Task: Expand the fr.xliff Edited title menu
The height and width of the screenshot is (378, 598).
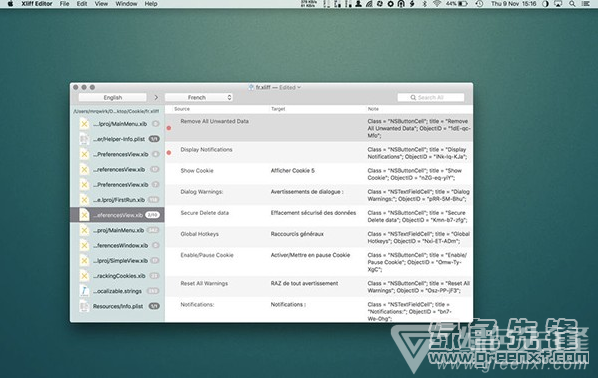Action: pos(275,87)
